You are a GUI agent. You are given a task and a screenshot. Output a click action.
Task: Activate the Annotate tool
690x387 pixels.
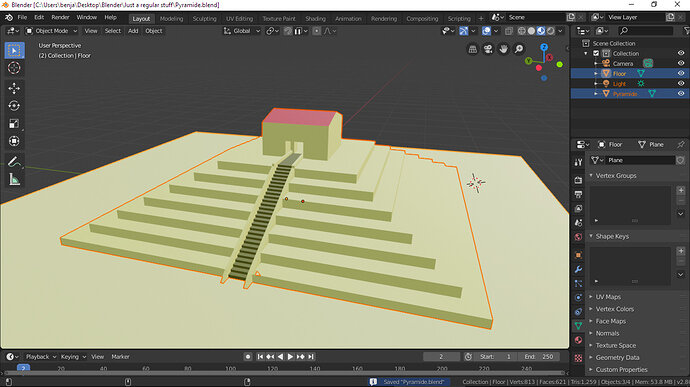[14, 162]
